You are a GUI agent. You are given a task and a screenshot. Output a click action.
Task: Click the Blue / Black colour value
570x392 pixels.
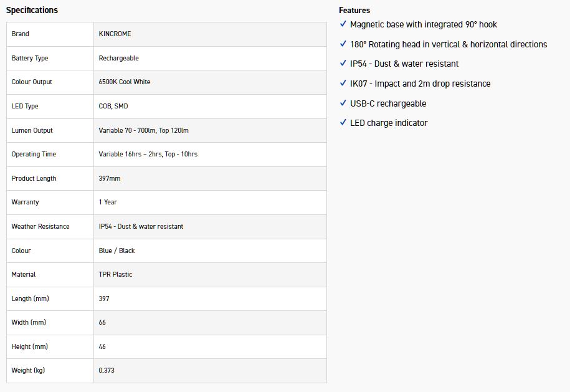point(117,251)
